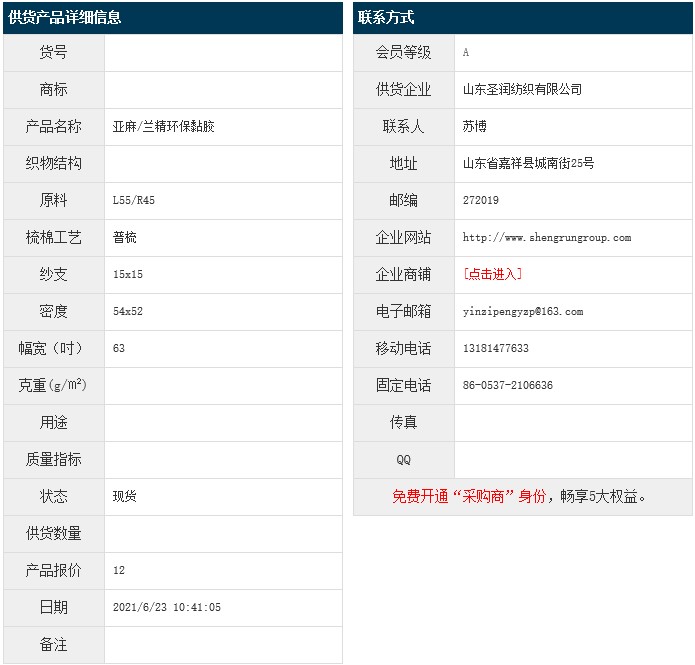Image resolution: width=695 pixels, height=665 pixels.
Task: Click the red 点击进入 shop link
Action: 492,274
